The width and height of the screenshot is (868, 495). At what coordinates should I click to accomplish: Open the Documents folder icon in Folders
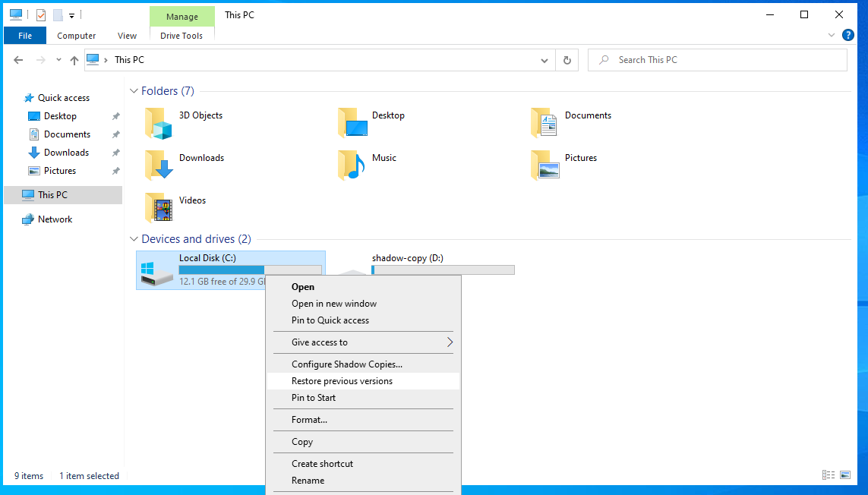click(544, 123)
